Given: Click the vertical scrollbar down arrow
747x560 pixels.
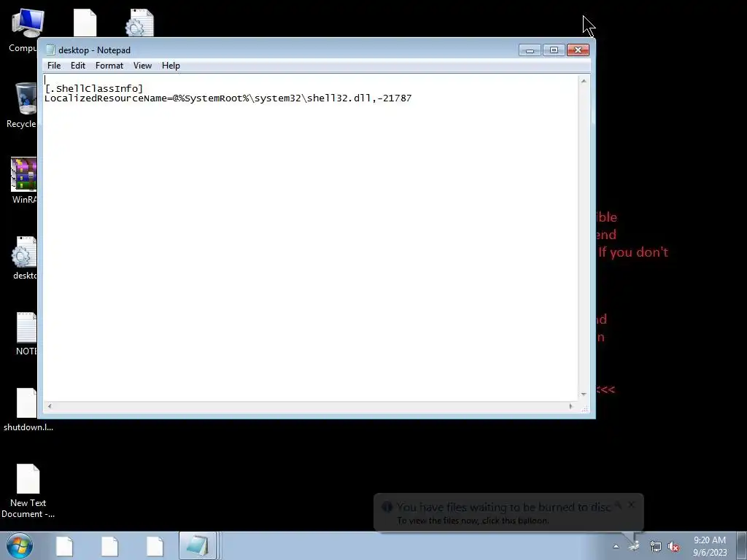Looking at the screenshot, I should point(584,394).
